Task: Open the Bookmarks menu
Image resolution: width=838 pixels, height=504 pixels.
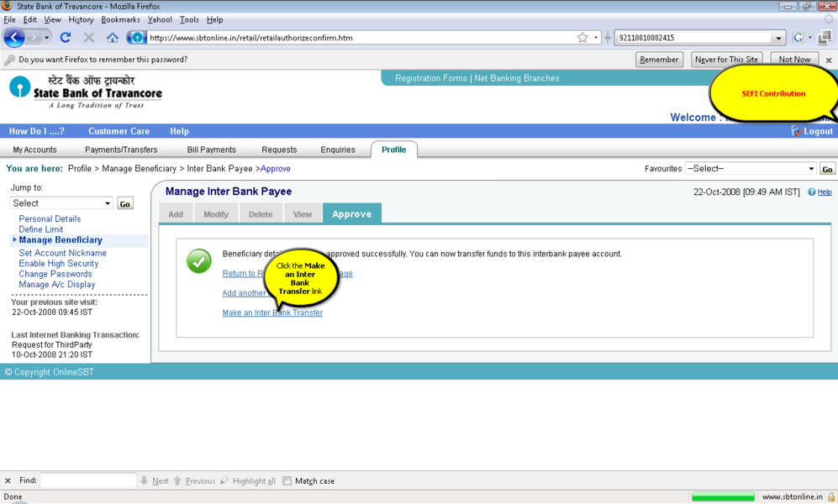Action: pyautogui.click(x=120, y=19)
